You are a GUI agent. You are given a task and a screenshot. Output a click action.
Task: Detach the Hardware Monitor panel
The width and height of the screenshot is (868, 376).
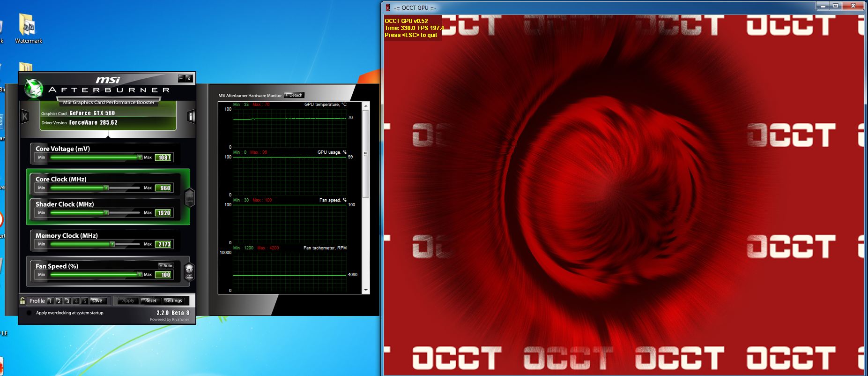pyautogui.click(x=294, y=95)
